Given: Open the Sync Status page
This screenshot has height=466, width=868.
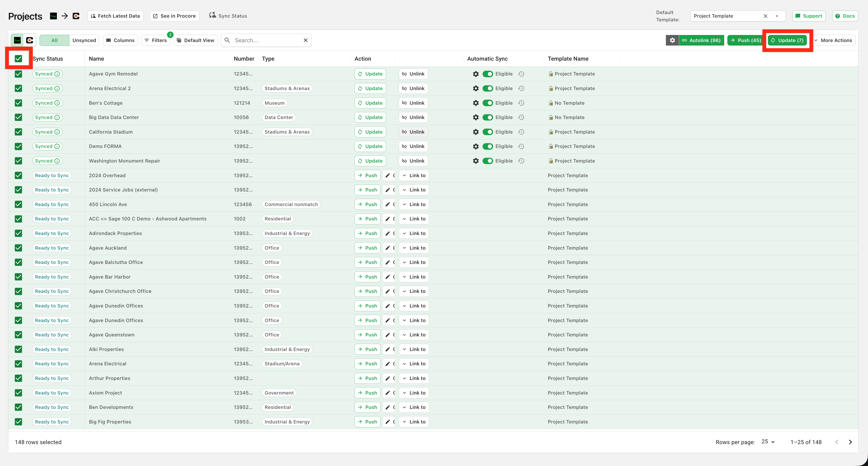Looking at the screenshot, I should click(228, 16).
